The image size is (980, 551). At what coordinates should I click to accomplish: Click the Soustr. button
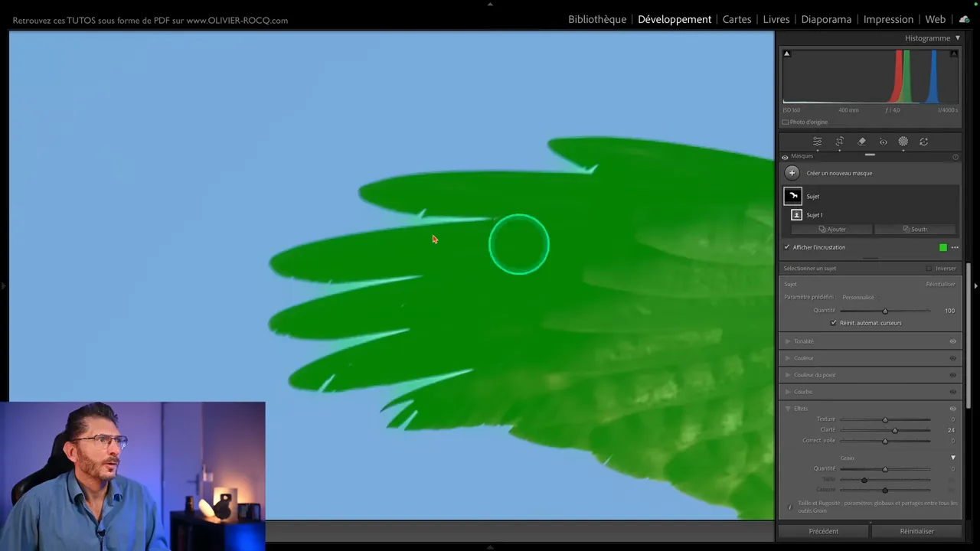[x=915, y=229]
